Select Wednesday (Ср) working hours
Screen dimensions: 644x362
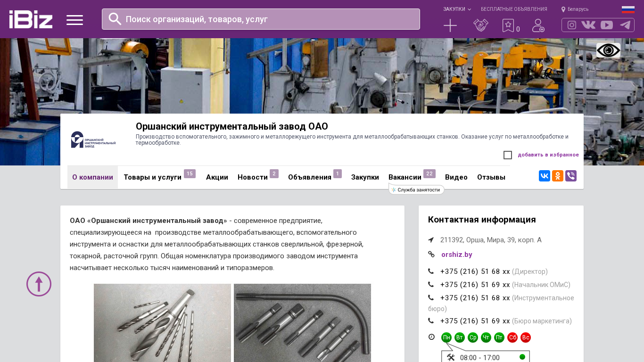pos(473,337)
